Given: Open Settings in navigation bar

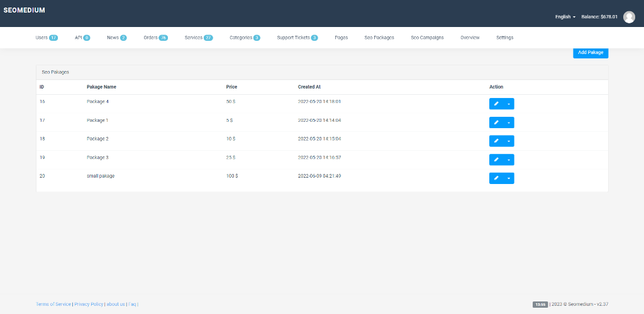Looking at the screenshot, I should [x=505, y=38].
